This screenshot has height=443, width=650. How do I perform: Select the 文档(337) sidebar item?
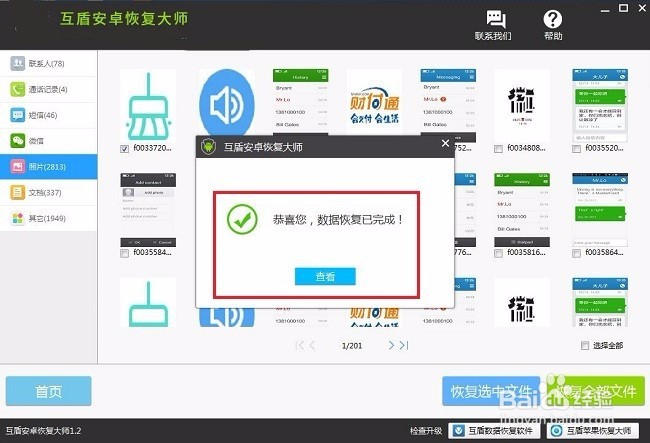click(x=49, y=192)
